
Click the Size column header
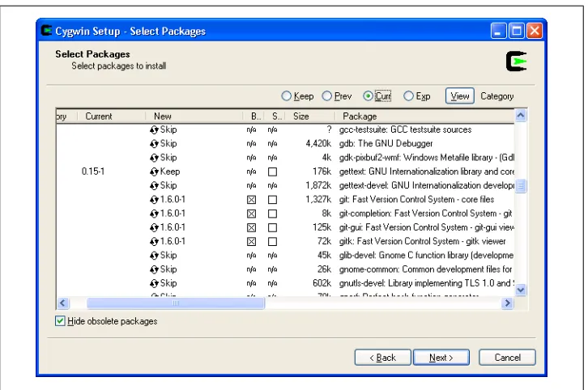(309, 117)
